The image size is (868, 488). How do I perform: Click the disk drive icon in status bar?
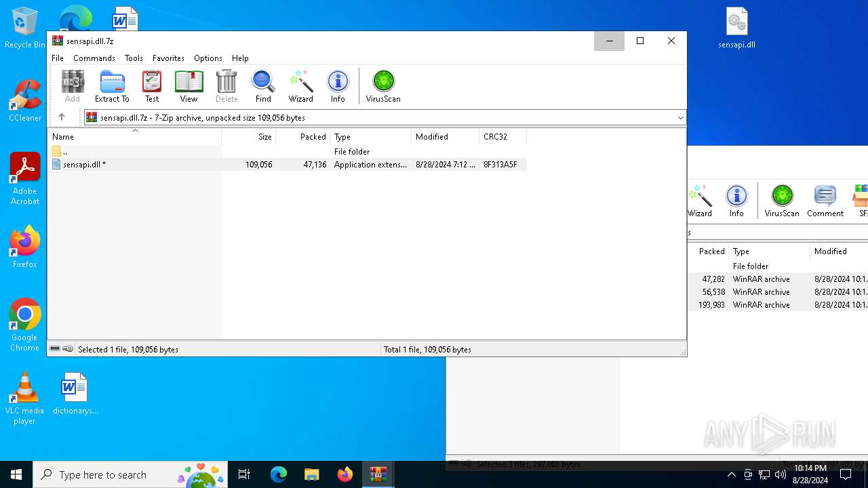click(x=55, y=349)
